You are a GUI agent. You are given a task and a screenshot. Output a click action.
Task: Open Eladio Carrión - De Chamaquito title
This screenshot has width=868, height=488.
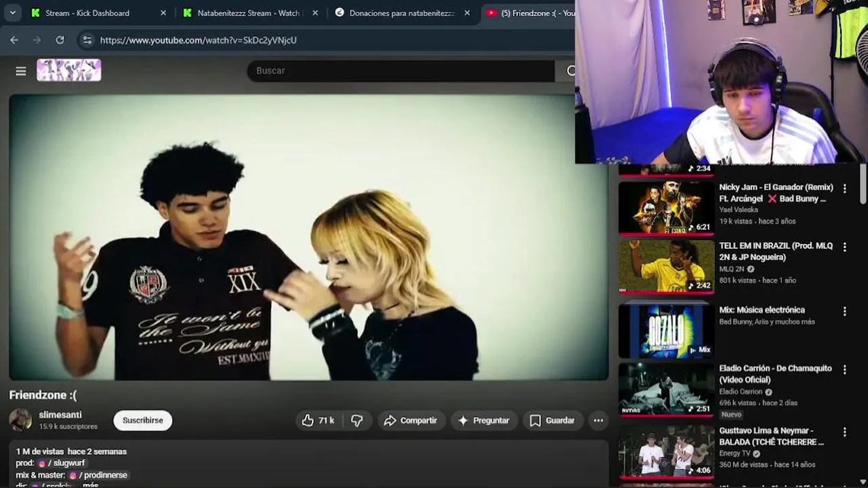[x=775, y=373]
